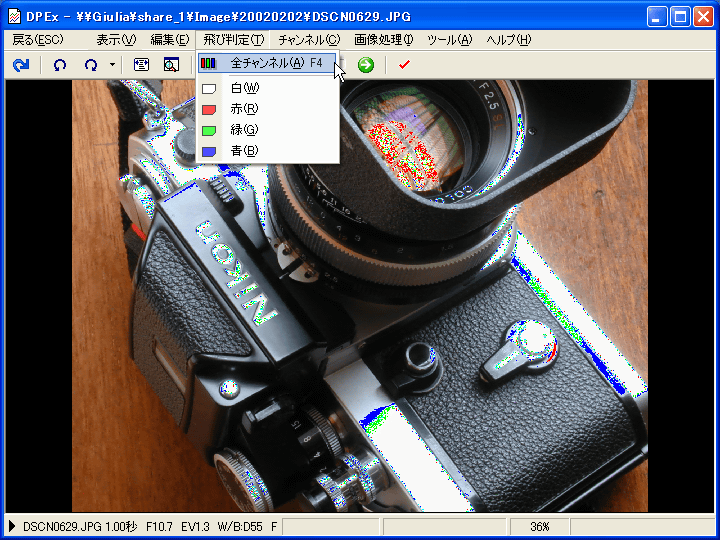
Task: Choose the 緑(G) green channel option
Action: tap(245, 130)
